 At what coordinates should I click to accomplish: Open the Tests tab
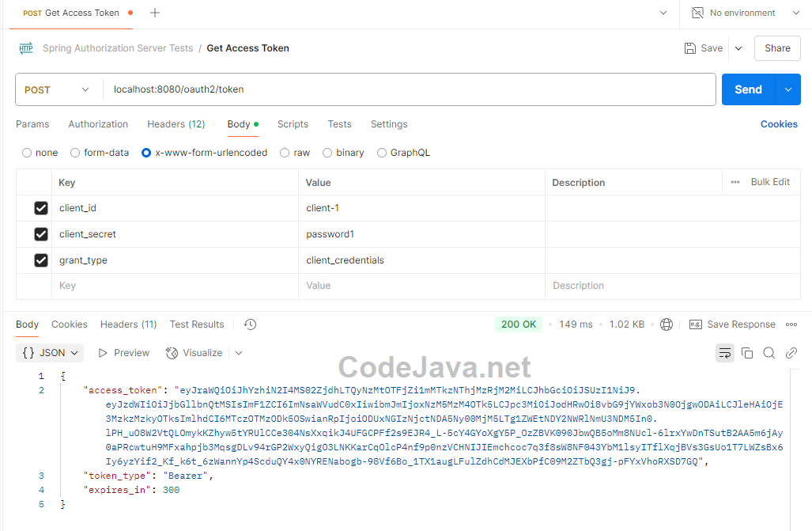click(340, 124)
